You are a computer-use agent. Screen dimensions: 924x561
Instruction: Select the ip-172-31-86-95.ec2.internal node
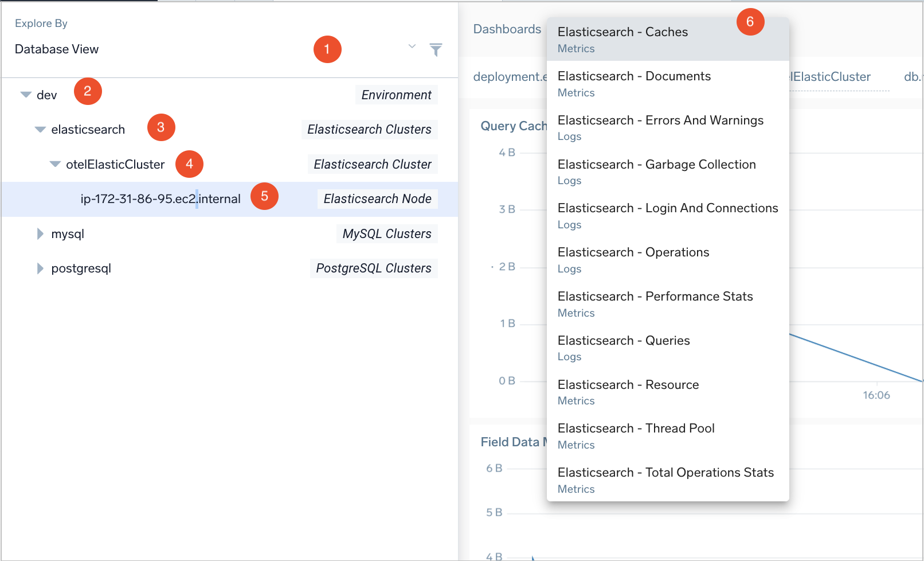coord(160,199)
